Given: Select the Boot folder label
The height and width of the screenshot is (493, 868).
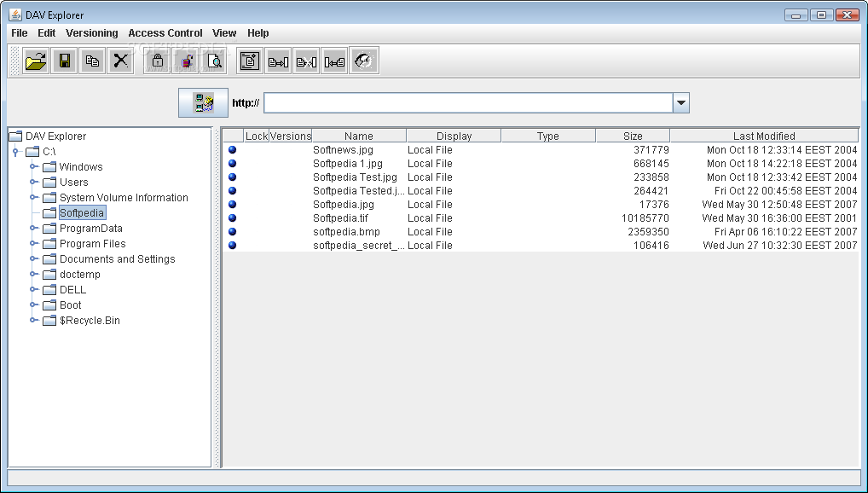Looking at the screenshot, I should click(x=70, y=304).
